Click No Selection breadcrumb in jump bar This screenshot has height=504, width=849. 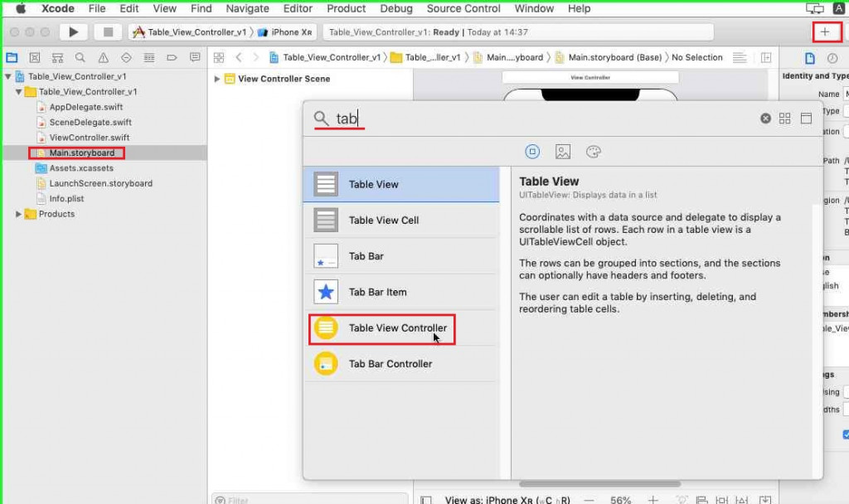point(696,57)
